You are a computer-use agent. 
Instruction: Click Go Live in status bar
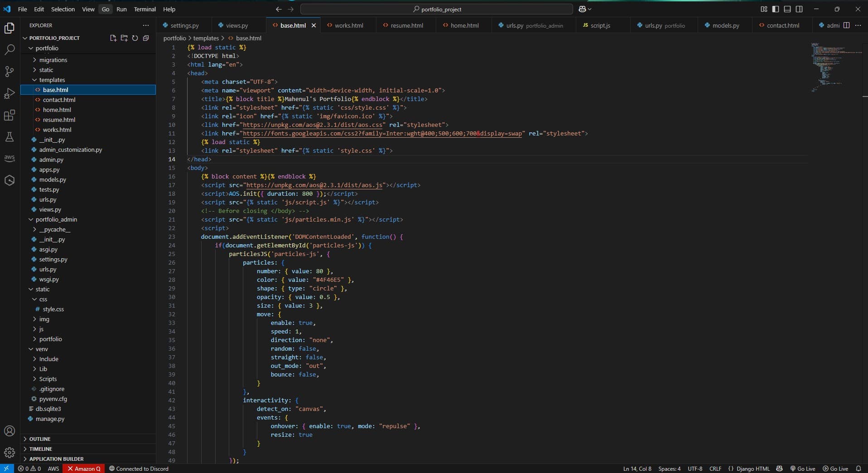803,468
